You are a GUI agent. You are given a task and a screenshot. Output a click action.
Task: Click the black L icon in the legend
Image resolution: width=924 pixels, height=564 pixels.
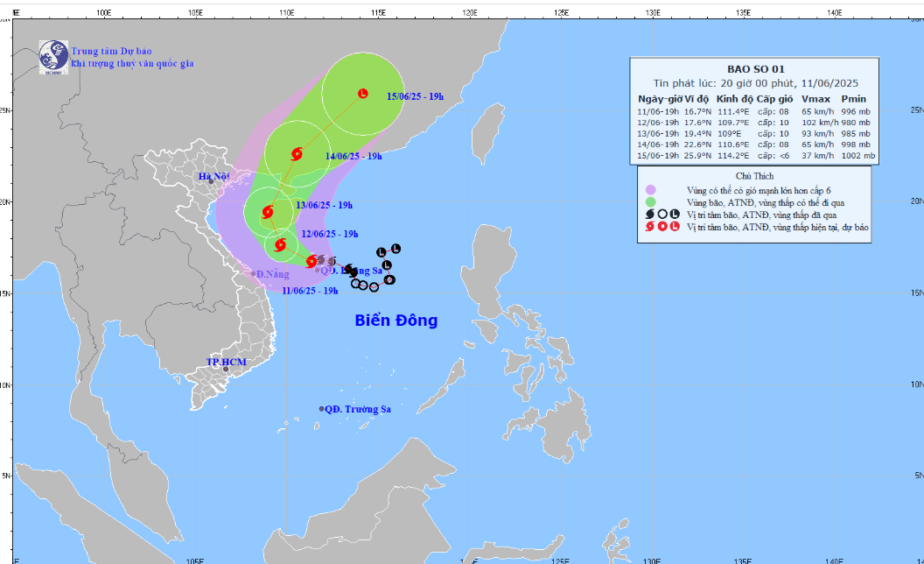tap(675, 215)
